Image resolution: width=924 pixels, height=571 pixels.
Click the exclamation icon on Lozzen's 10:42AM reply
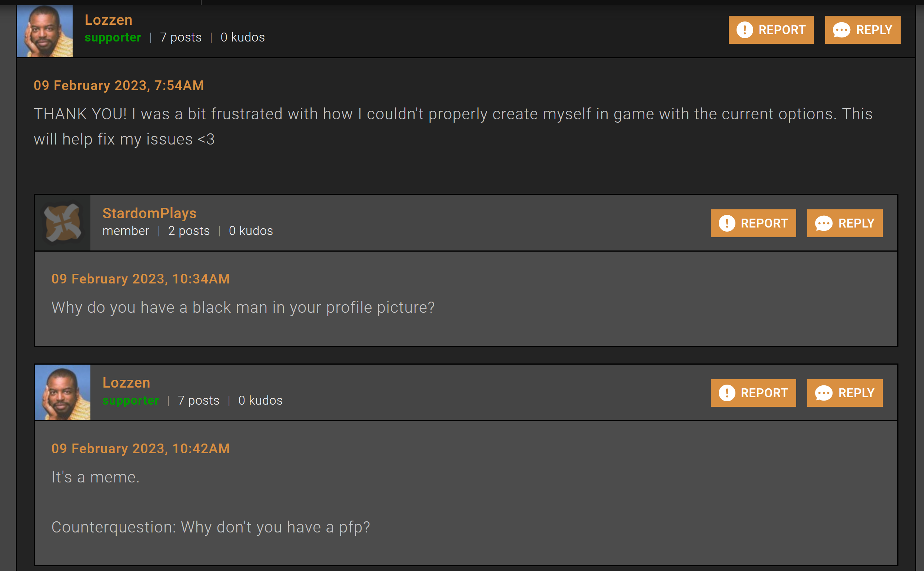click(x=727, y=393)
